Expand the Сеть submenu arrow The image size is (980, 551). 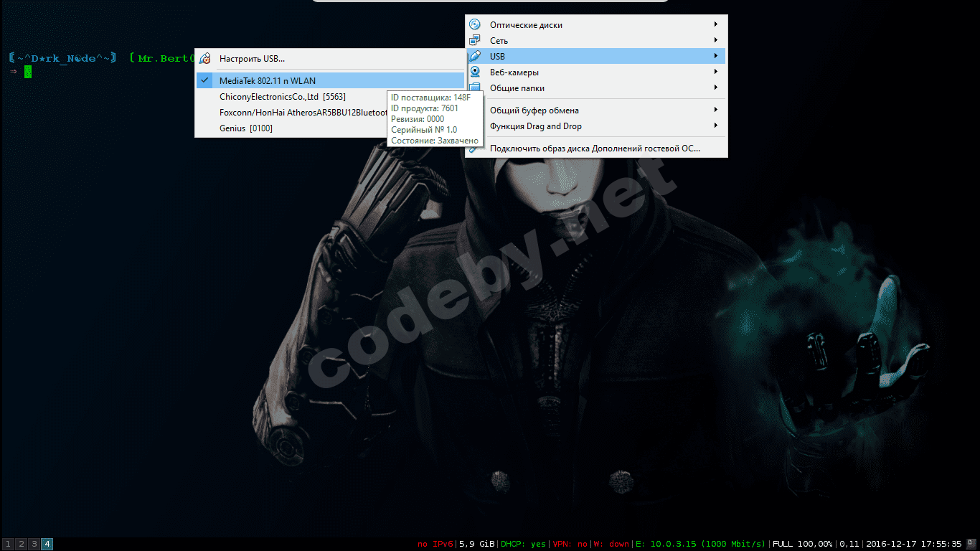click(716, 40)
